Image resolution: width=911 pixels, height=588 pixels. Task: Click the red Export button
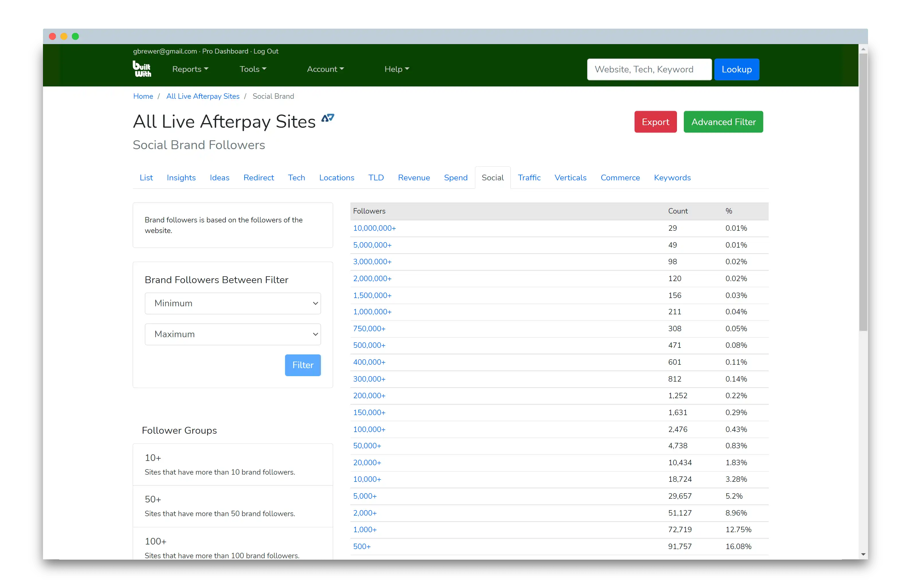point(655,122)
